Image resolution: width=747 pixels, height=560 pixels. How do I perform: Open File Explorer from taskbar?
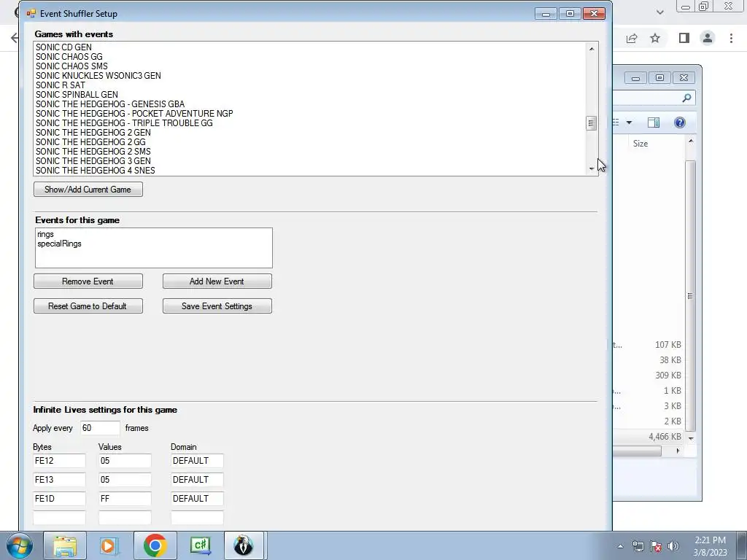(x=65, y=545)
